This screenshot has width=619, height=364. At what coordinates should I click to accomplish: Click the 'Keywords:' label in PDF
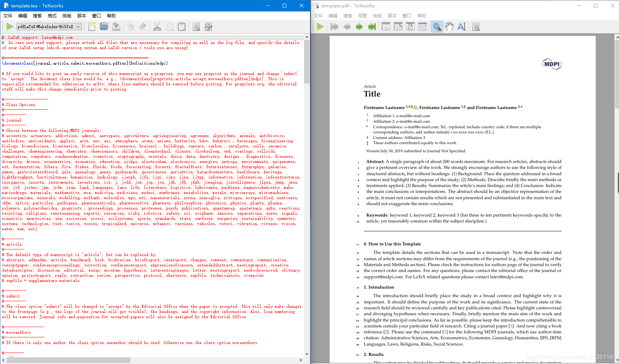(x=377, y=215)
